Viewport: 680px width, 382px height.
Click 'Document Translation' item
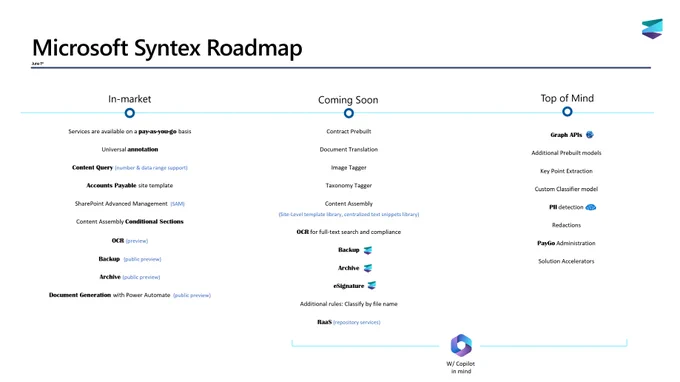pyautogui.click(x=349, y=149)
